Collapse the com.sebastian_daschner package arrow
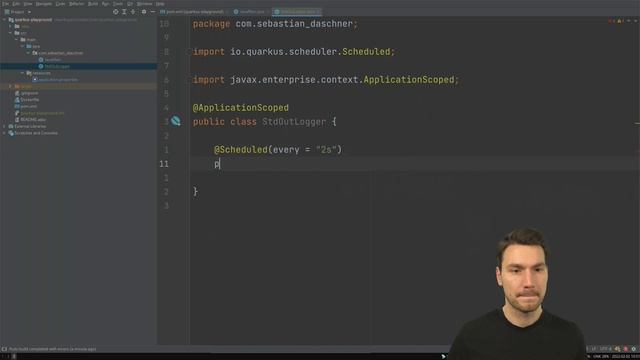 click(x=28, y=53)
